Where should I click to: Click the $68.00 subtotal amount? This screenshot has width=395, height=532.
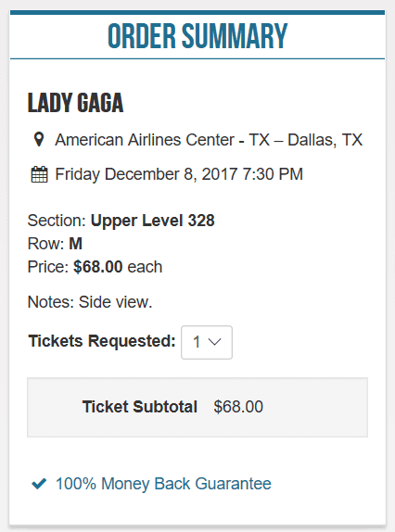238,407
